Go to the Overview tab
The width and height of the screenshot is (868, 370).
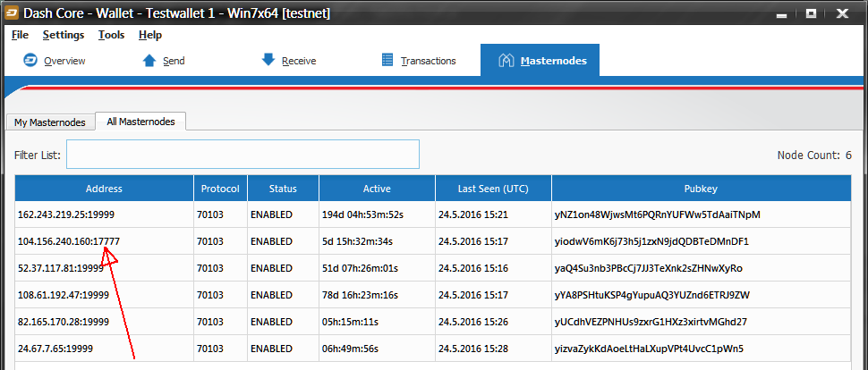[55, 61]
